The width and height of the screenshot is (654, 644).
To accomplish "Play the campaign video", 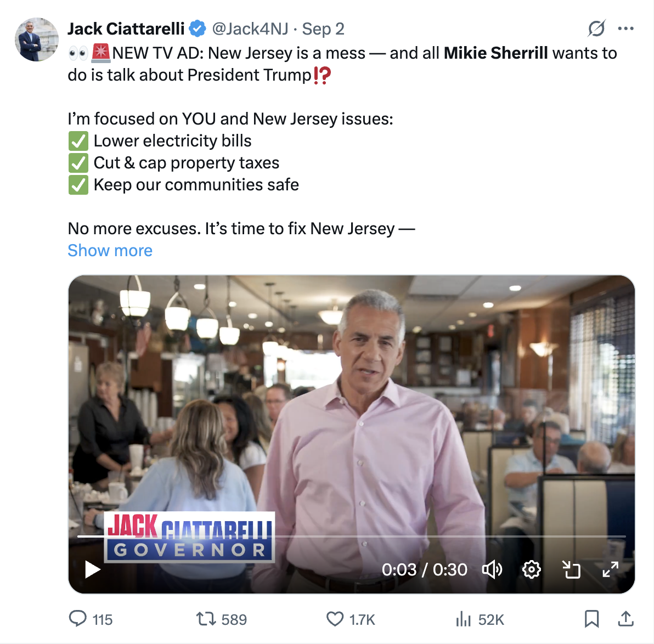I will (x=93, y=569).
